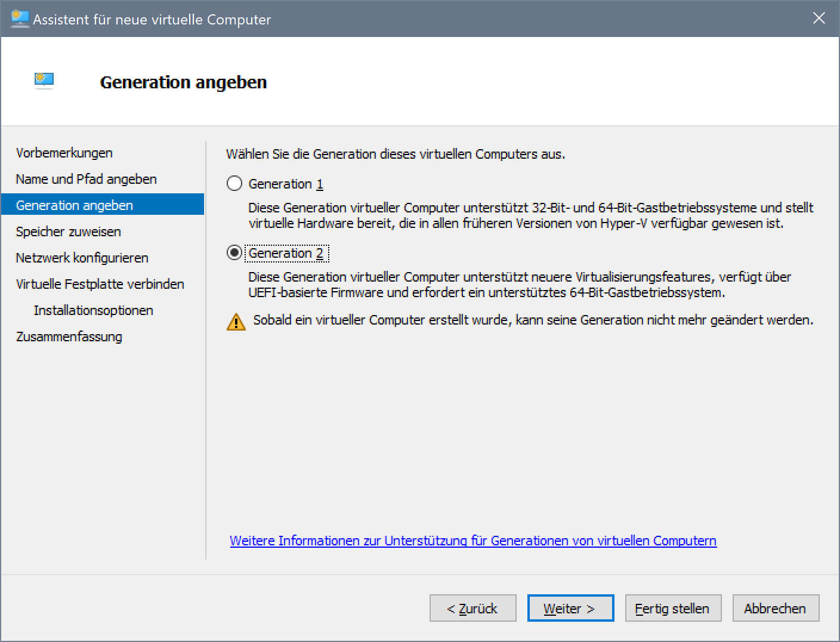This screenshot has height=642, width=840.
Task: Go to Virtuelle Festplatte verbinden
Action: [100, 284]
